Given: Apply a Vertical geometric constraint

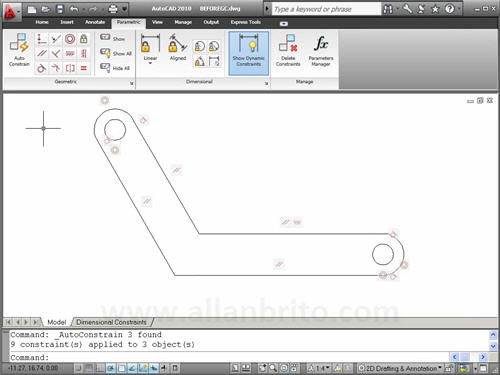Looking at the screenshot, I should 84,53.
